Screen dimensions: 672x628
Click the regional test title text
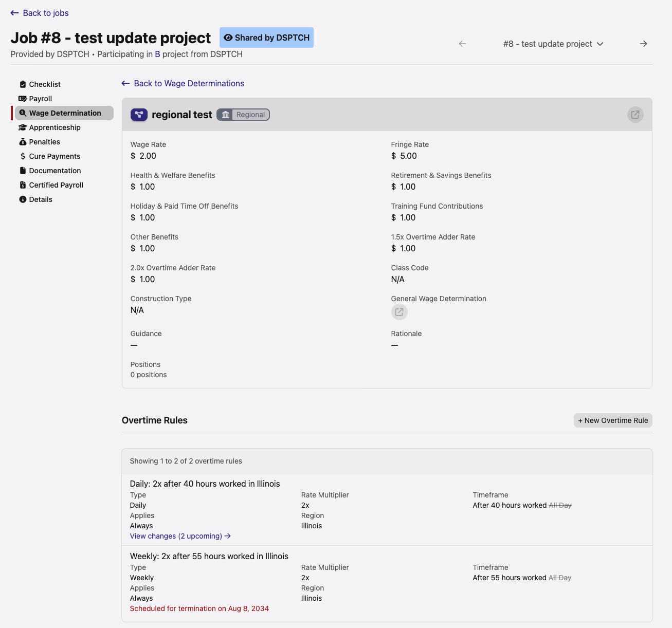pos(182,115)
